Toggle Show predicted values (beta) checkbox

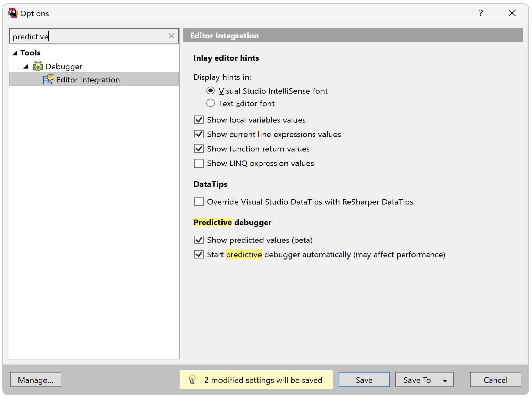[x=199, y=240]
